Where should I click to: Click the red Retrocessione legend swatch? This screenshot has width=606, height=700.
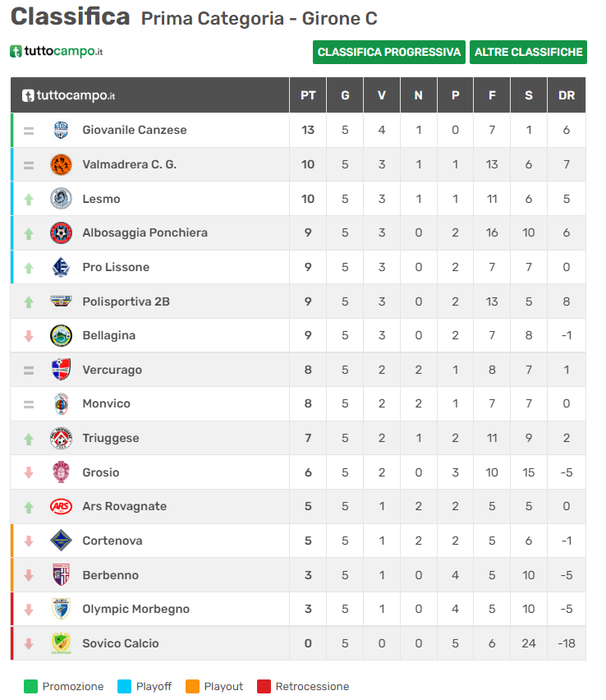tap(264, 686)
